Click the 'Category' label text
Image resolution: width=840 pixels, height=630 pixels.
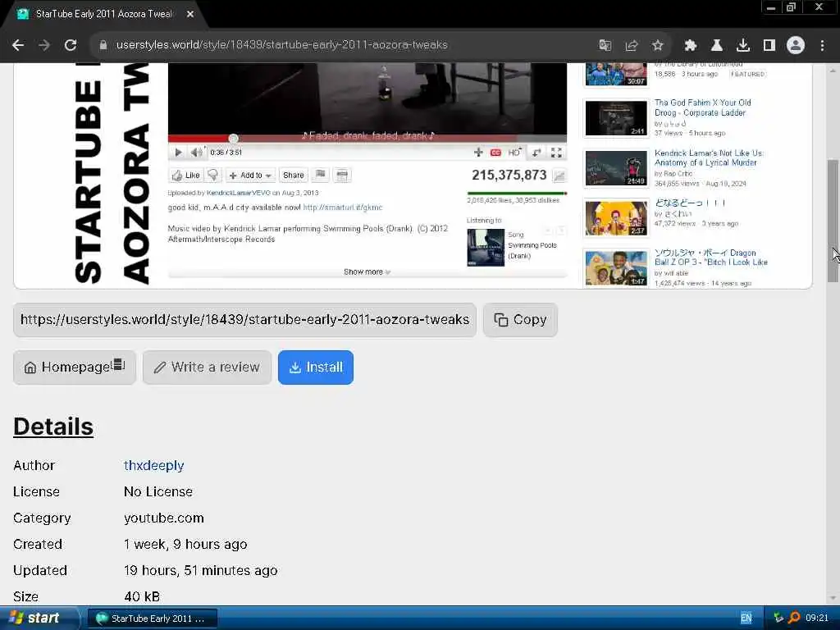point(42,518)
